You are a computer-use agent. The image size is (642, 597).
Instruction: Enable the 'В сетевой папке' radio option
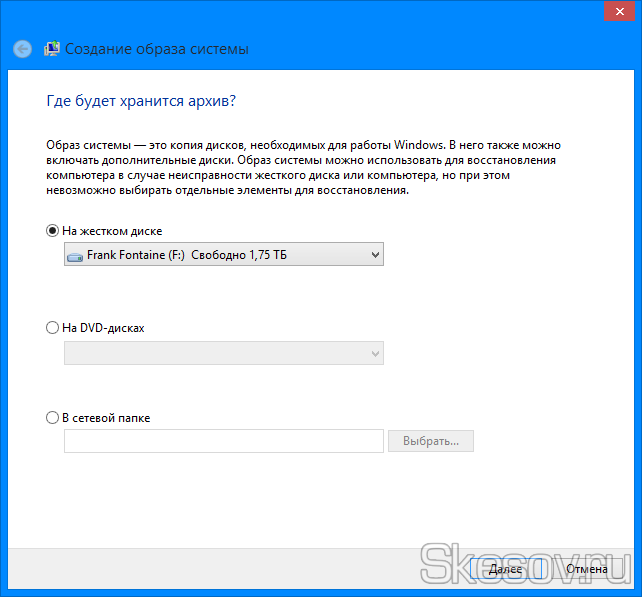coord(53,418)
